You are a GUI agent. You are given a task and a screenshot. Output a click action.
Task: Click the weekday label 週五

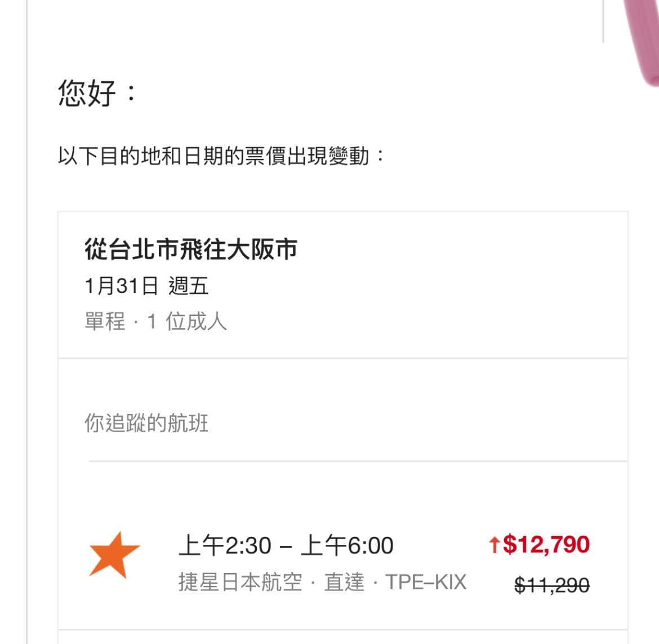[189, 286]
